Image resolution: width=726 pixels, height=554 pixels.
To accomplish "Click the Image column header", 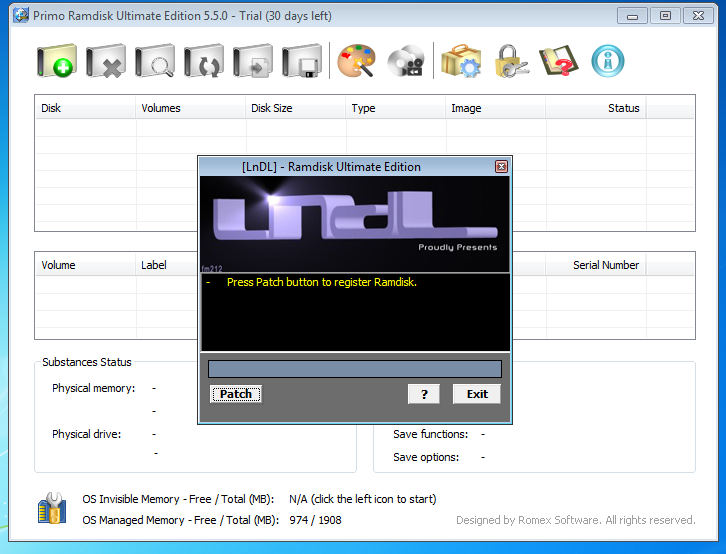I will point(496,108).
